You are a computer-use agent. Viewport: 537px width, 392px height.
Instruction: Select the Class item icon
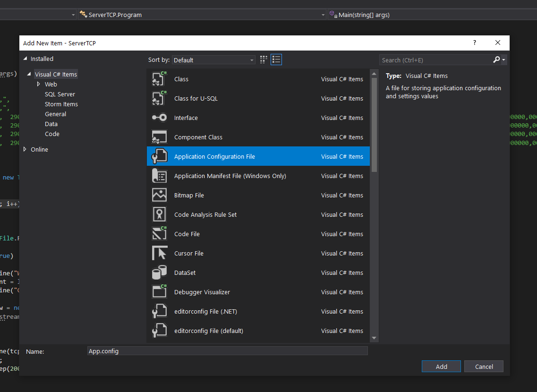tap(159, 79)
